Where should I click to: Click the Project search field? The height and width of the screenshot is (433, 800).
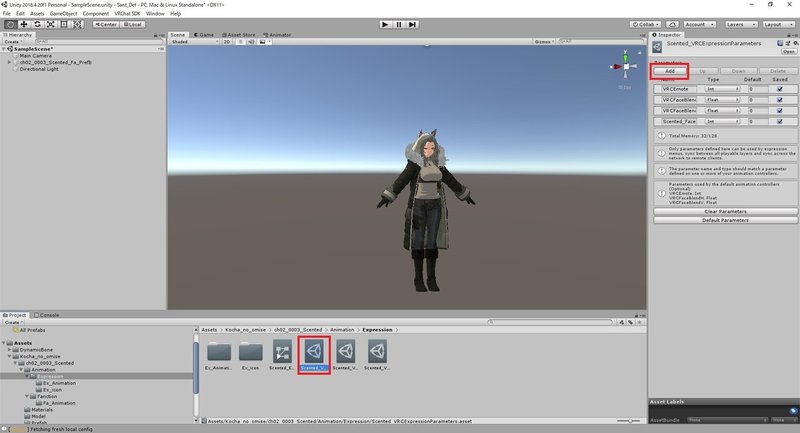click(550, 322)
